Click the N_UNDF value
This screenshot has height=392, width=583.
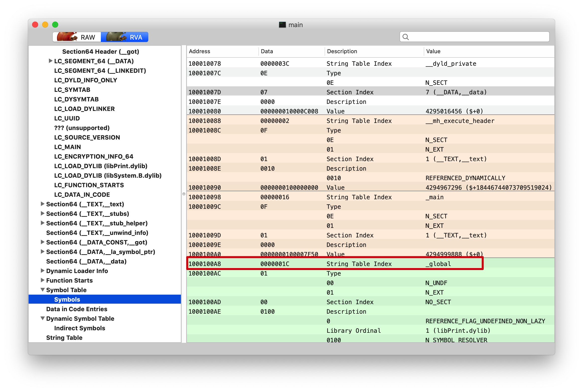(x=436, y=283)
